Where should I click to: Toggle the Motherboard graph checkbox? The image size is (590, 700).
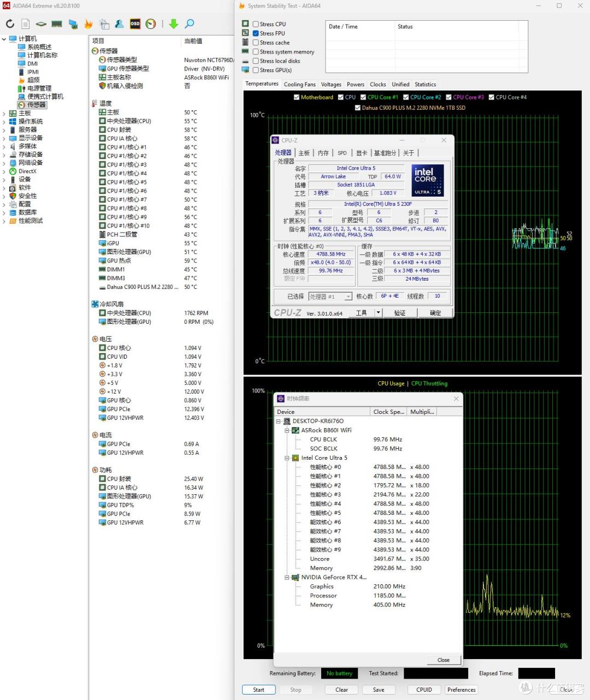coord(297,97)
